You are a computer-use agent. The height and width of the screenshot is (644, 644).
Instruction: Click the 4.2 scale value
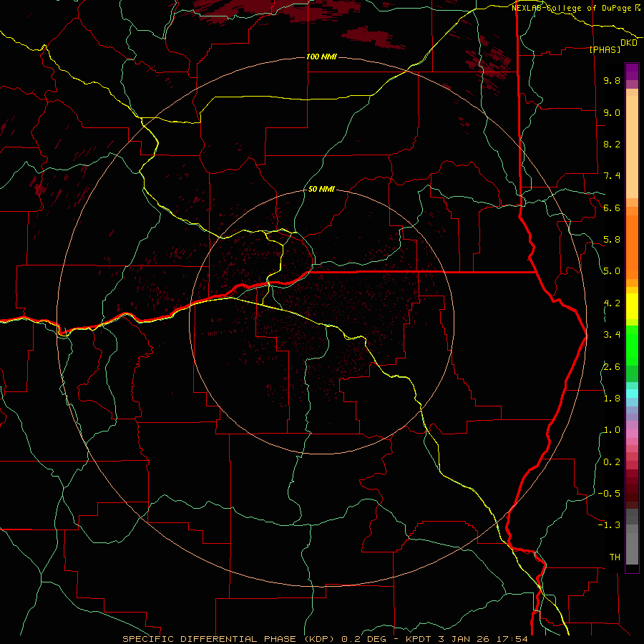(x=612, y=303)
